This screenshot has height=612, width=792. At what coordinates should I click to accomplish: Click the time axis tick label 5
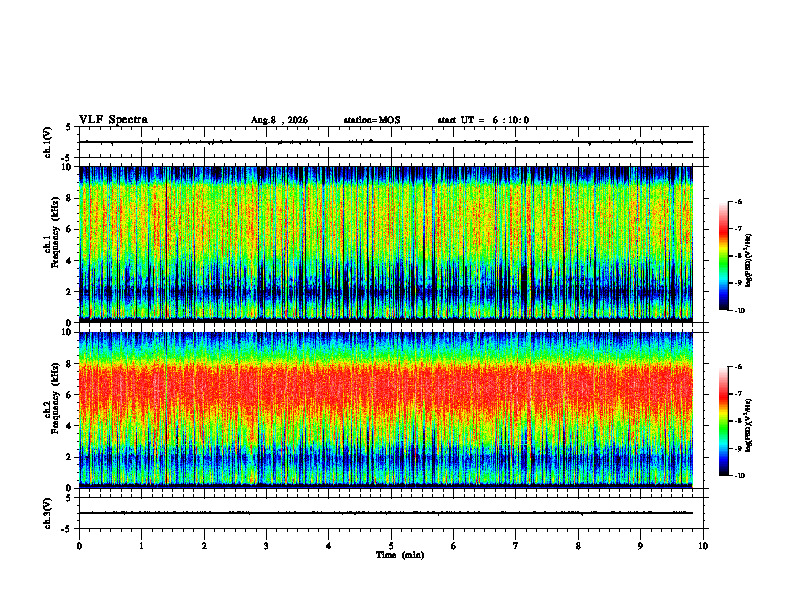click(x=391, y=546)
